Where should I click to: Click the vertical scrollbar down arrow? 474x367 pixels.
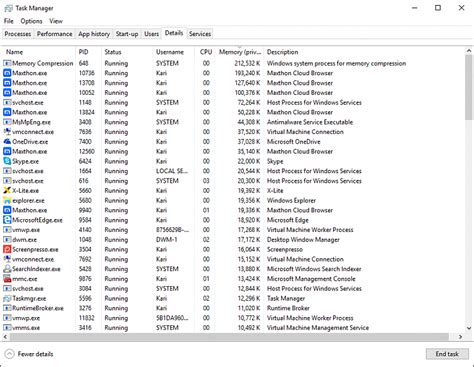point(469,328)
